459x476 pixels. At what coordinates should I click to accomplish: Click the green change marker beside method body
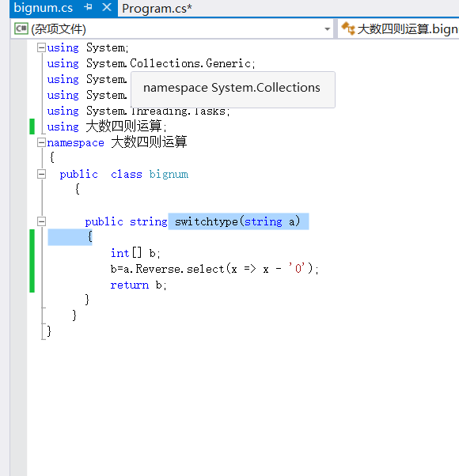32,261
